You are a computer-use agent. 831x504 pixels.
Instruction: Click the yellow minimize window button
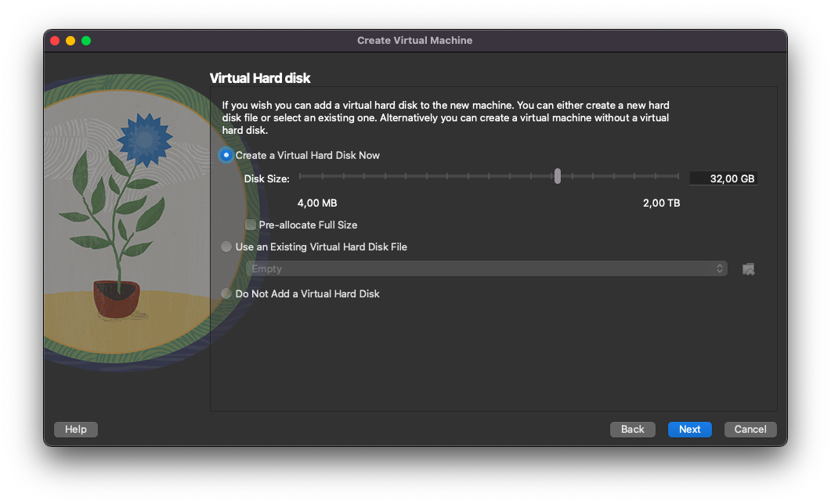[70, 41]
